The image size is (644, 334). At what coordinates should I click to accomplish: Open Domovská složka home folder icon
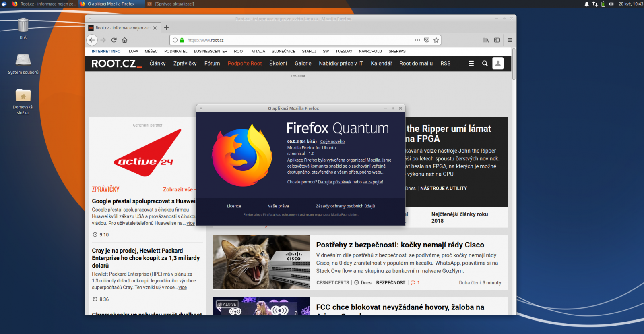23,102
